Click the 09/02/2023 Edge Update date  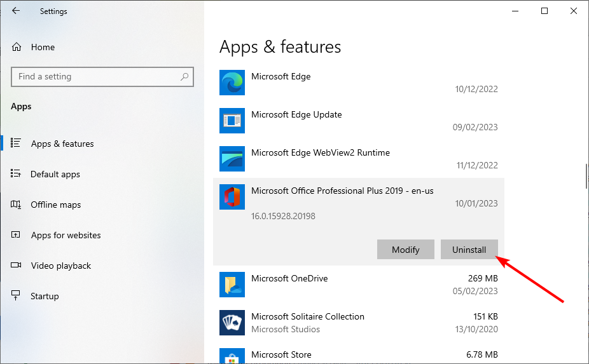[475, 127]
